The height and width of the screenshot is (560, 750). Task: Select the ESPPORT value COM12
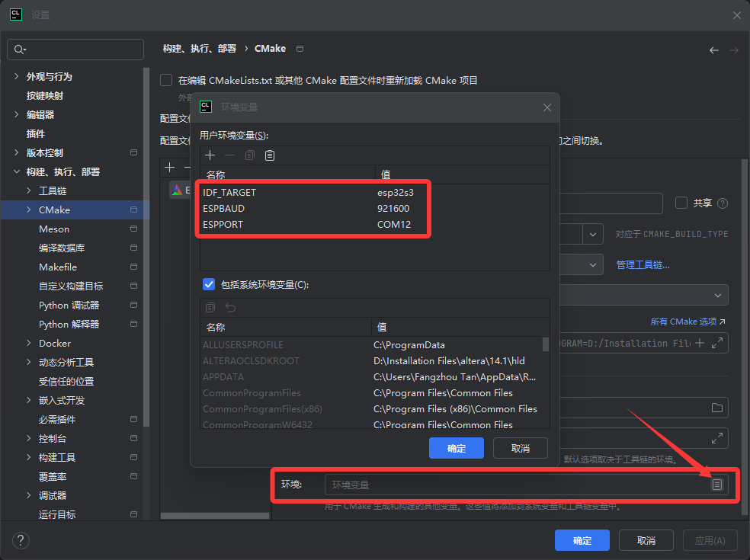tap(394, 224)
